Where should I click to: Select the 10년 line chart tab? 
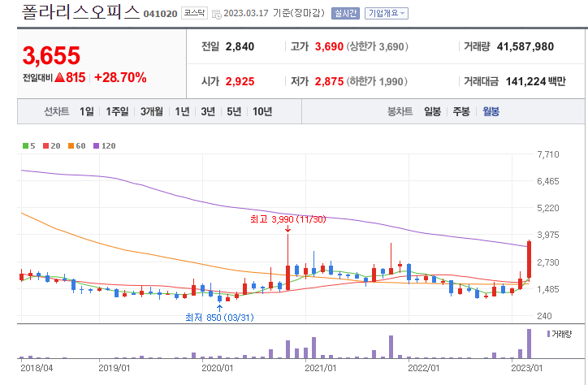(262, 111)
